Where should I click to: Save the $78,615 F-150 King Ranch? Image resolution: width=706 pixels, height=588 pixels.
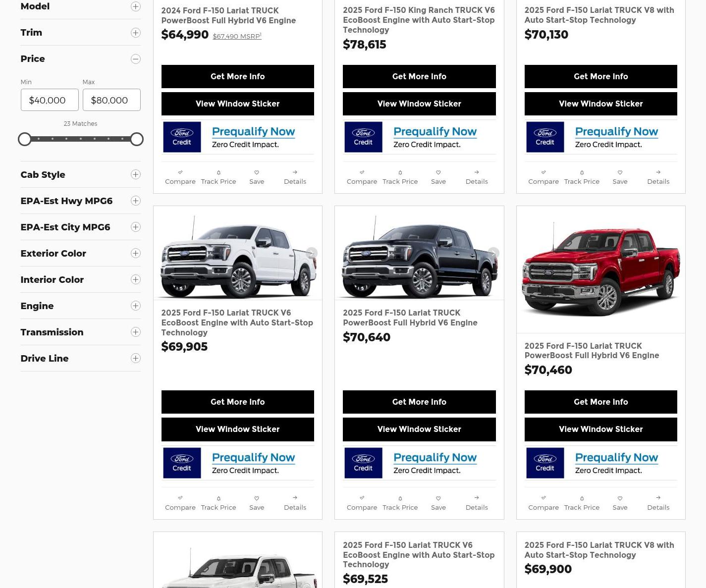pyautogui.click(x=438, y=177)
